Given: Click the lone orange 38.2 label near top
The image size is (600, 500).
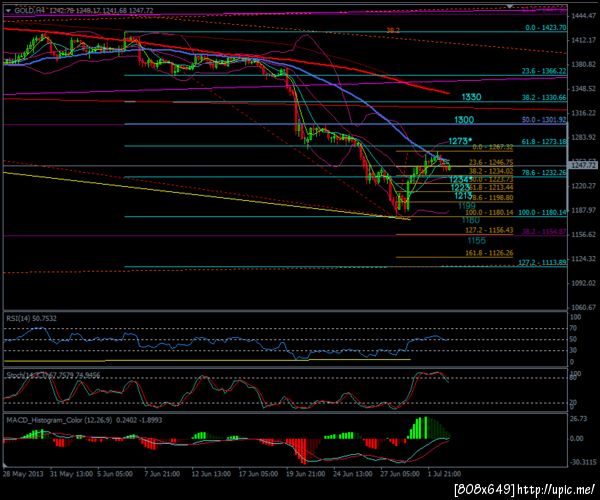Looking at the screenshot, I should click(x=393, y=30).
